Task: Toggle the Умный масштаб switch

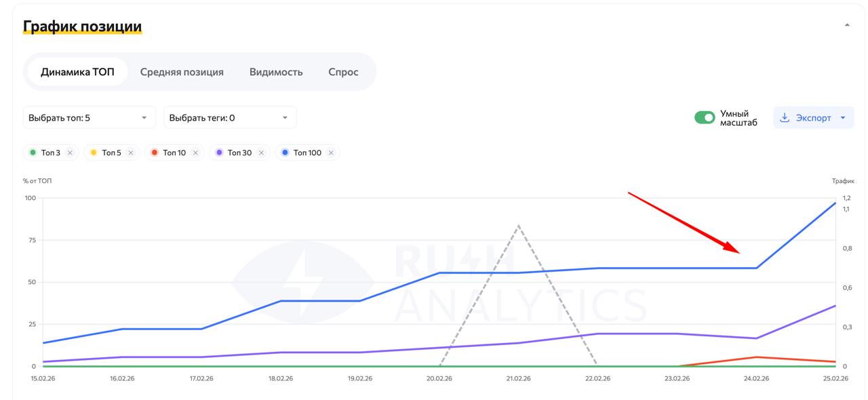Action: (705, 118)
